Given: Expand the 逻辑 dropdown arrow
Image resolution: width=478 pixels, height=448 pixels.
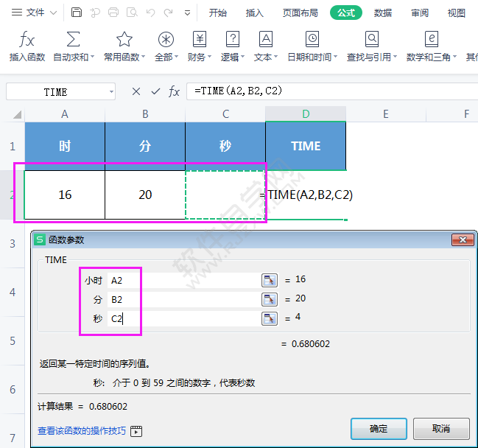Looking at the screenshot, I should tap(242, 57).
